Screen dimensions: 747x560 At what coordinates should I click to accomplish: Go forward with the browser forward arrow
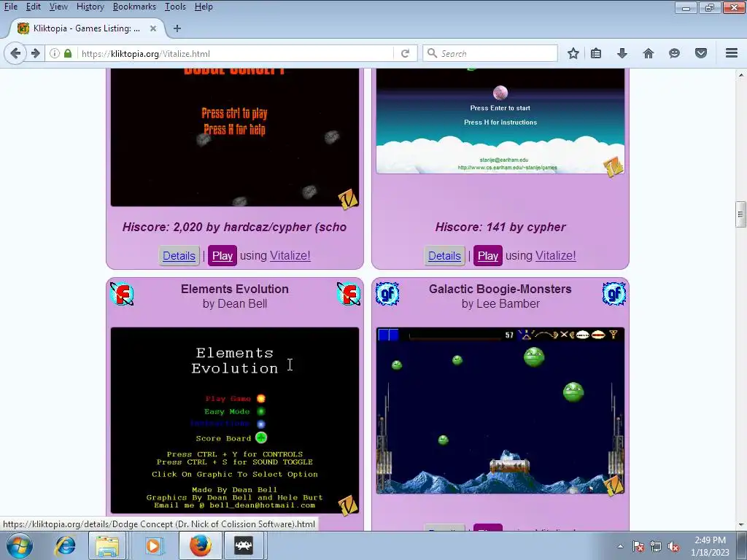pyautogui.click(x=35, y=53)
